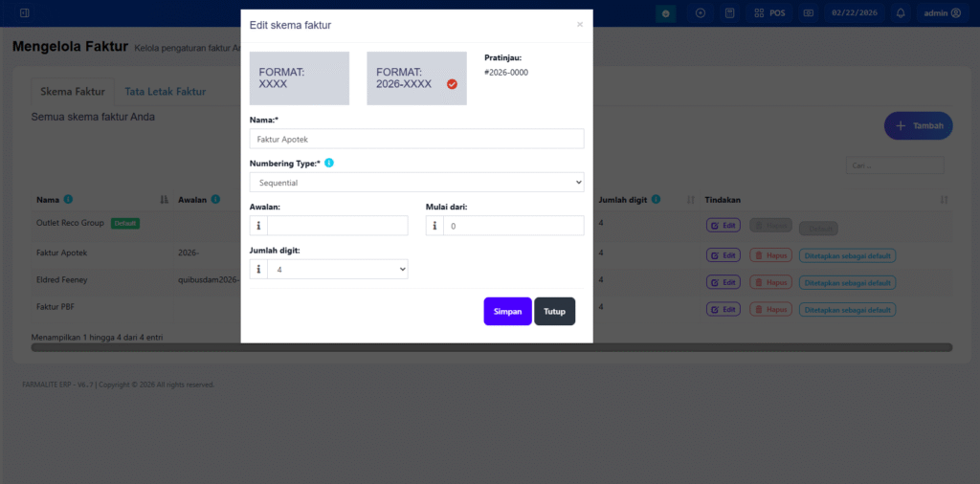Click into the Nama text field
Screen dimensions: 980x484
point(416,139)
